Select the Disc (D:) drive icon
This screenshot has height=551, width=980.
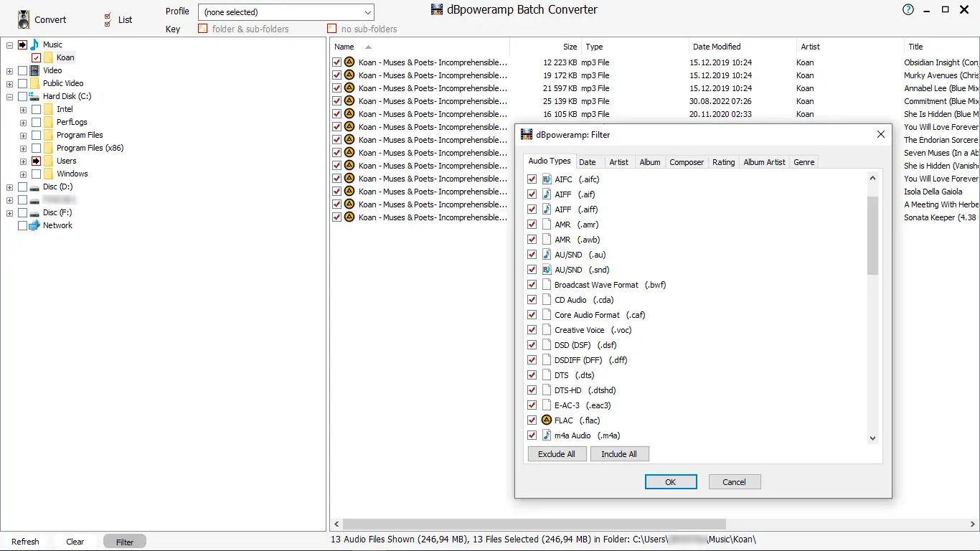coord(34,187)
